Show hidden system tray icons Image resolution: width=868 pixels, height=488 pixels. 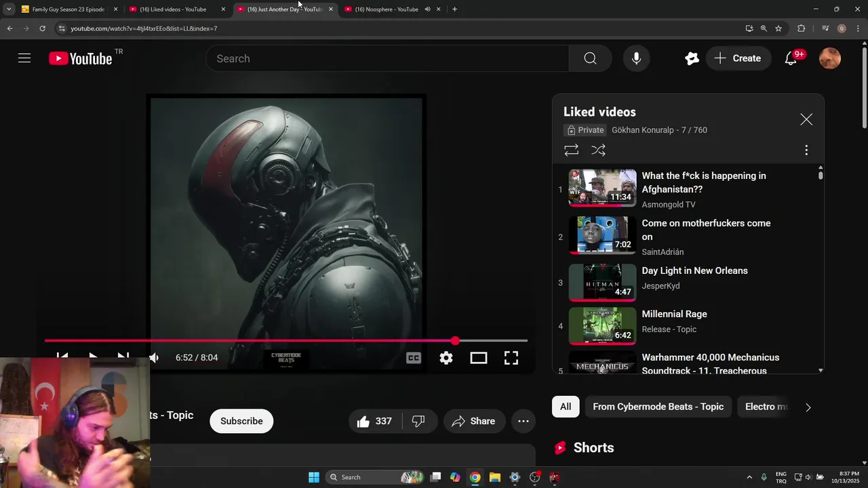coord(749,477)
